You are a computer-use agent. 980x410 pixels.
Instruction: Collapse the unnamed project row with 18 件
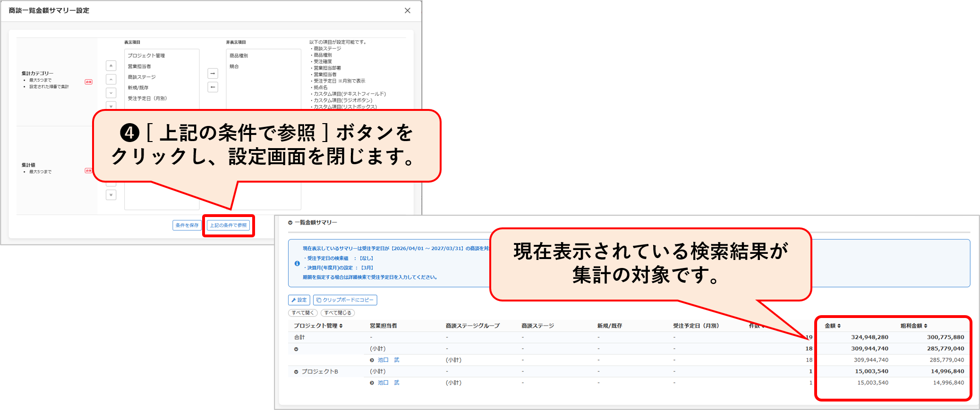[x=296, y=349]
